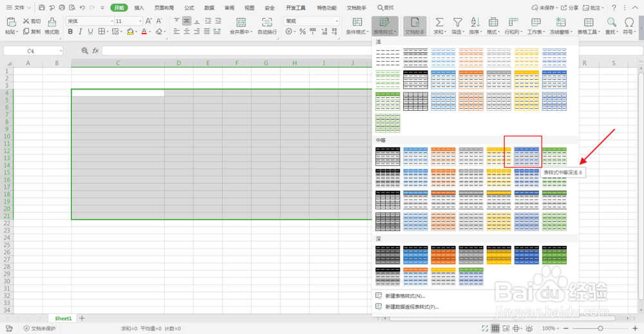Open the font name dropdown (宋体)
Viewport: 644px width, 334px height.
111,21
